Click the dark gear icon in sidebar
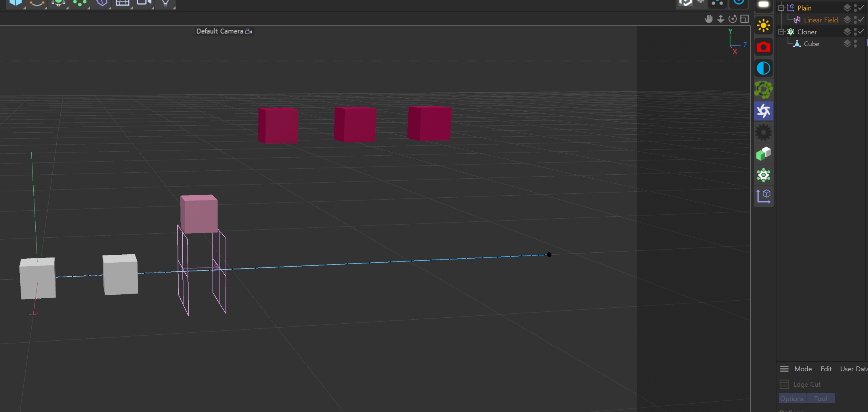 click(763, 132)
